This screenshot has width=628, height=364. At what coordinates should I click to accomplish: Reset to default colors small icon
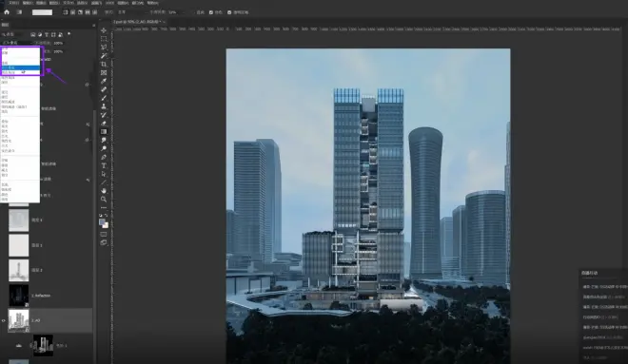click(x=101, y=215)
